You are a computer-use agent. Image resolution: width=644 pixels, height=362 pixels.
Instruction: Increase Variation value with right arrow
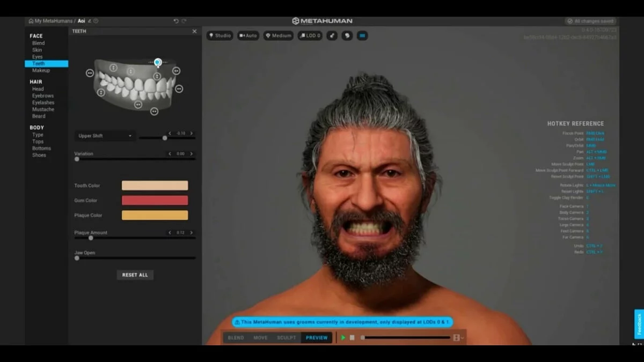(x=192, y=153)
